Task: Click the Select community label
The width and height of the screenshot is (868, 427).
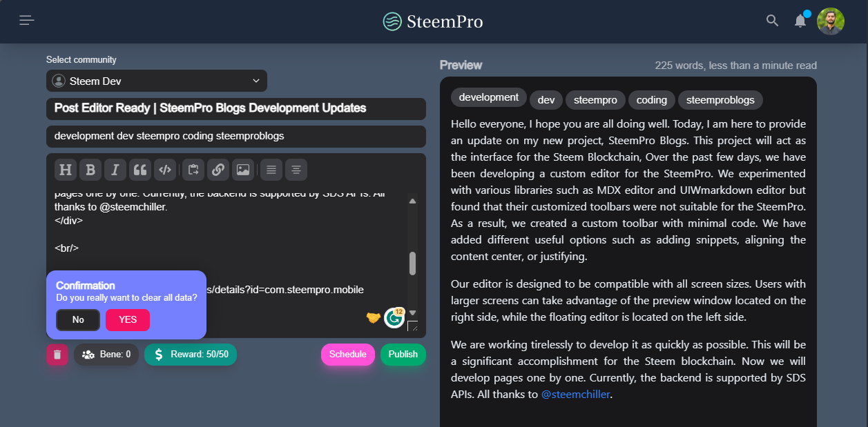Action: [81, 60]
